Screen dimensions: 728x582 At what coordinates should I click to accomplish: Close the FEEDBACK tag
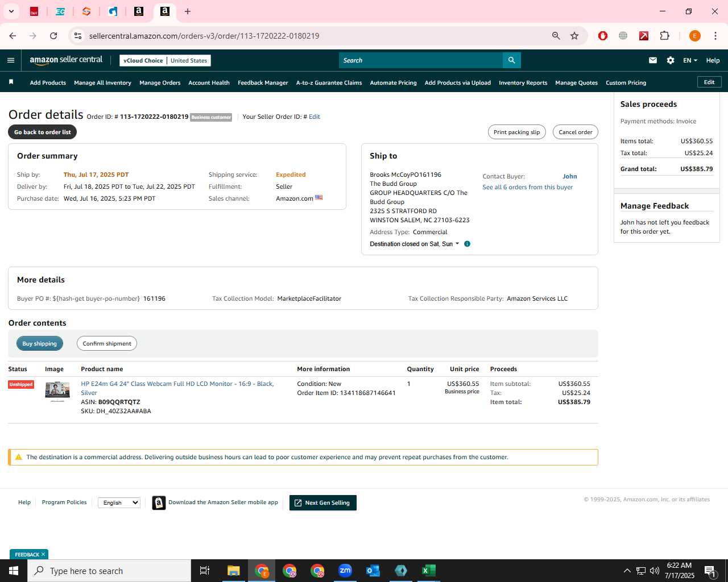[x=43, y=554]
